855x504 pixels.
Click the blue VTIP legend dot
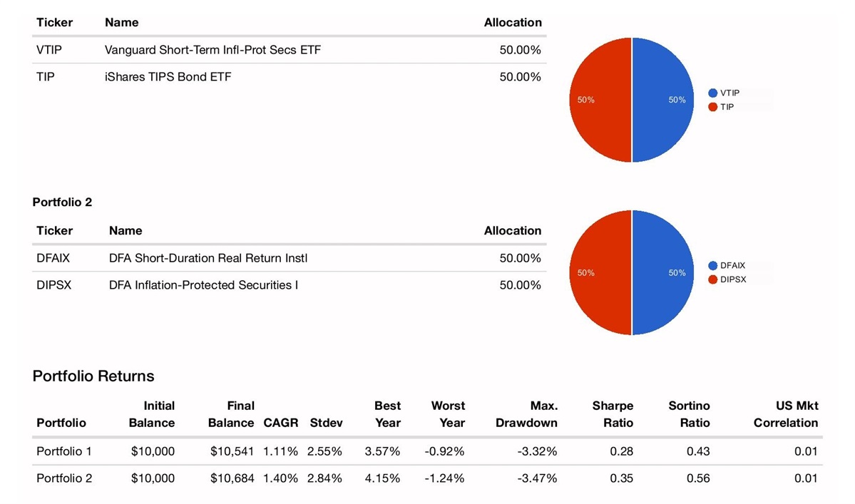click(712, 93)
